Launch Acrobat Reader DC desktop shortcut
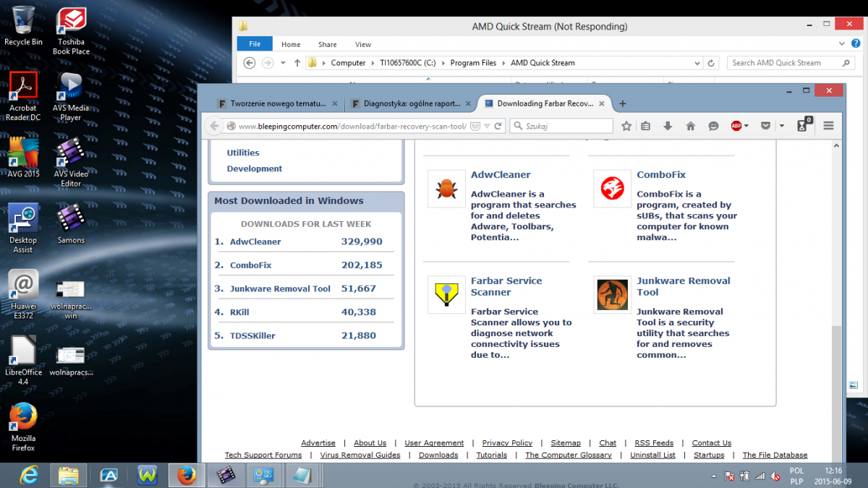Screen dimensions: 868x488 23,96
